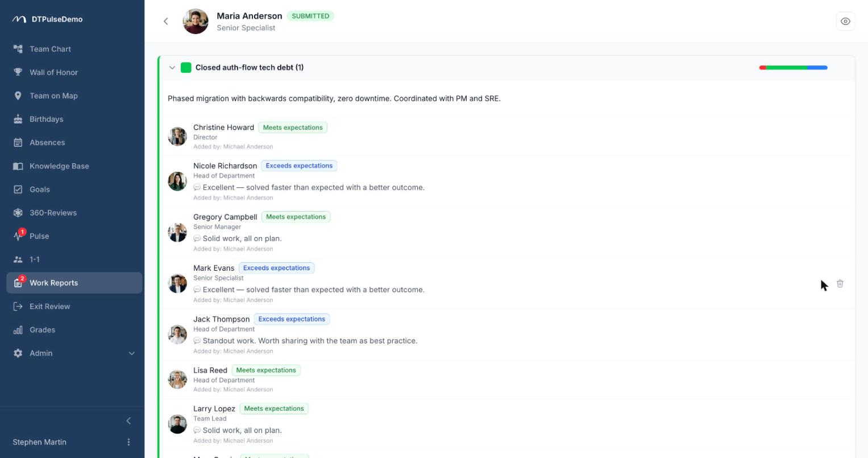Click the green status square beside task title

186,68
